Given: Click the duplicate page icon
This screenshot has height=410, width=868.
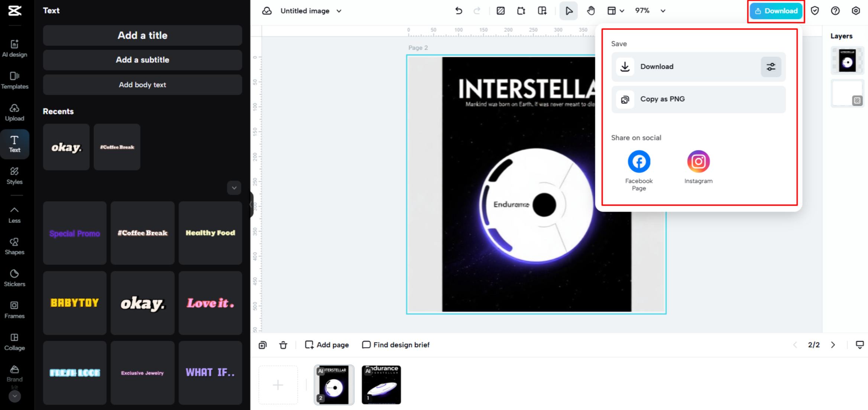Looking at the screenshot, I should click(263, 345).
